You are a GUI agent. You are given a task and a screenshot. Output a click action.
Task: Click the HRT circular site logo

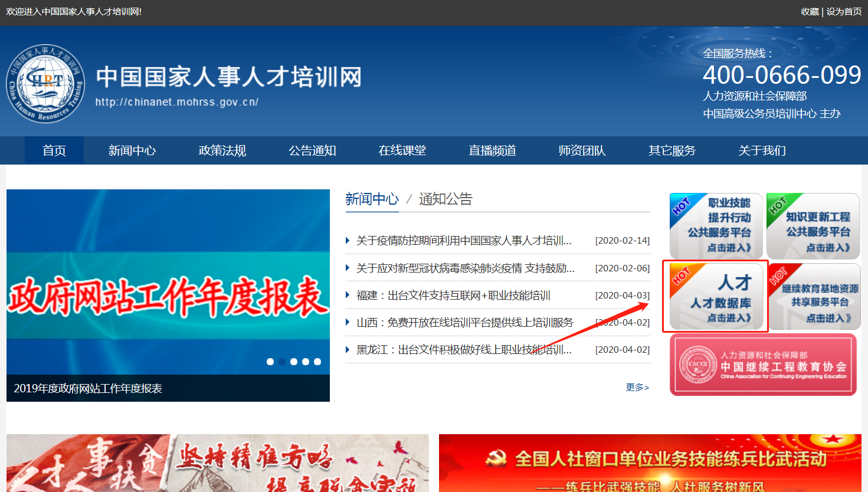[x=45, y=84]
